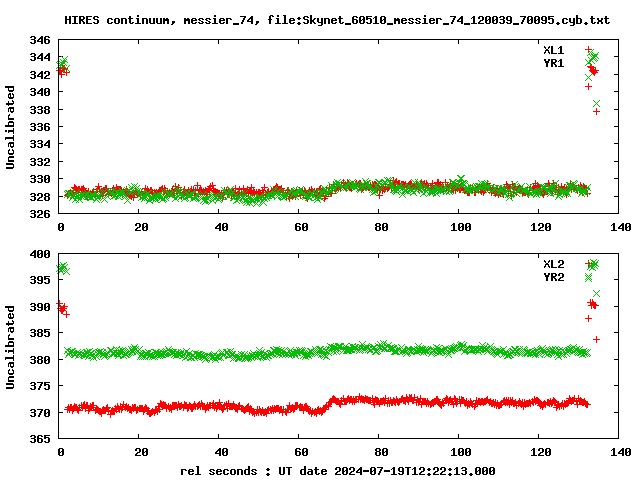Click the x-axis caption "rel seconds : UT date 2024-07-19T12:22:13.000"

(x=338, y=471)
